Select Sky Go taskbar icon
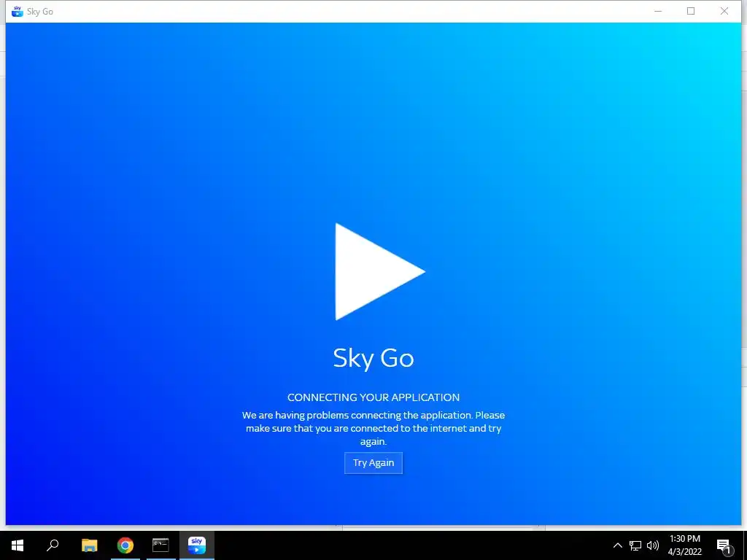Screen dimensions: 747x560 coord(197,545)
